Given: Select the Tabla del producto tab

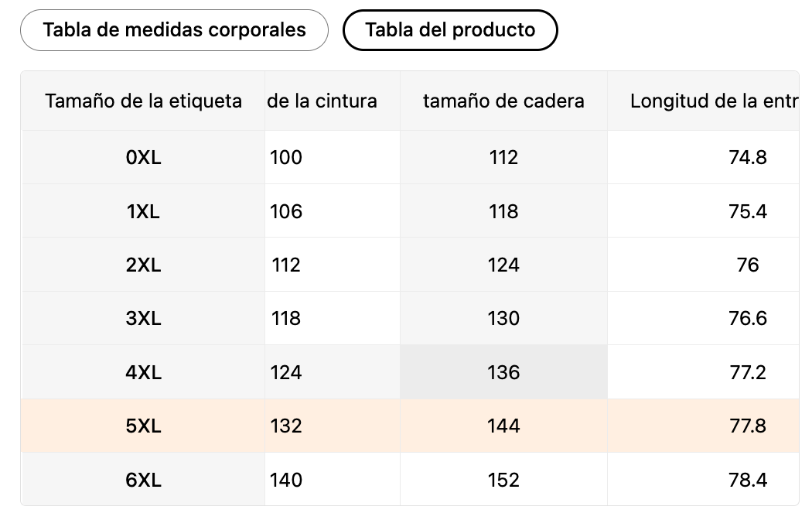Looking at the screenshot, I should (450, 30).
